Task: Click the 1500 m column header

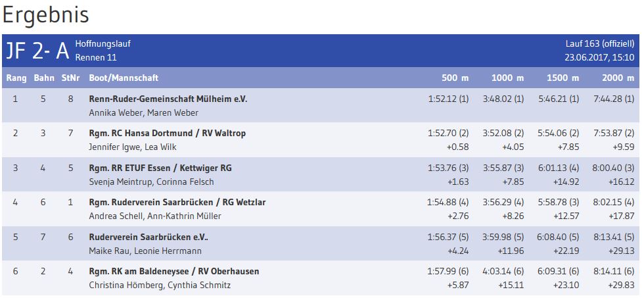Action: coord(563,78)
